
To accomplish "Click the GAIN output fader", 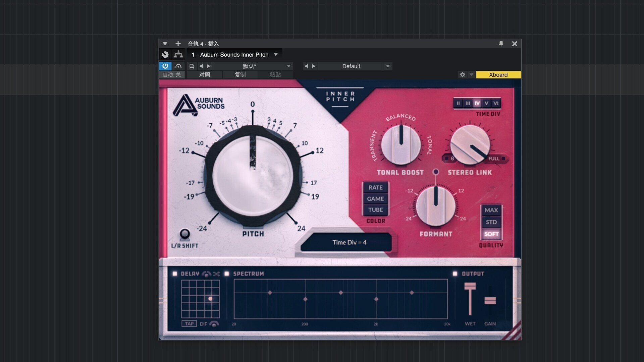I will [490, 300].
